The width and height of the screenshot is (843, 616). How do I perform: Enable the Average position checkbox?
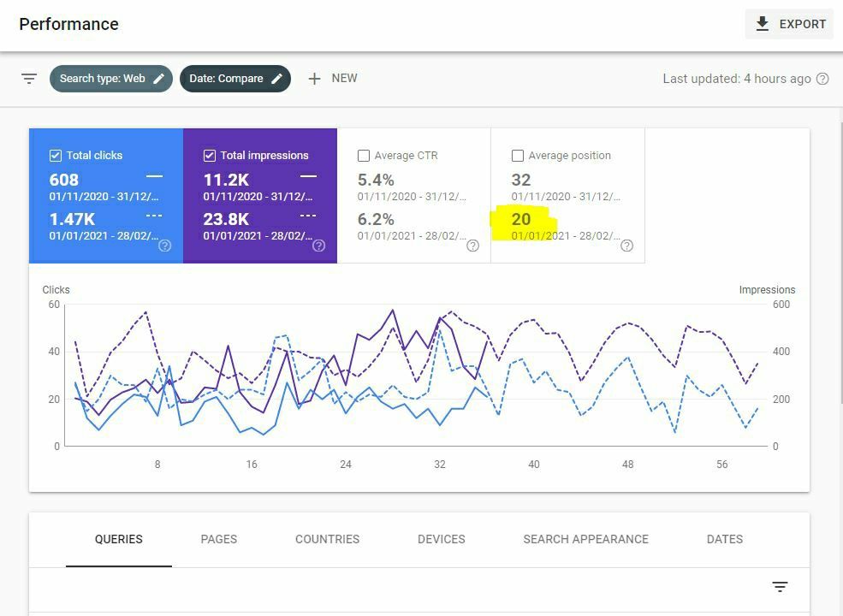click(518, 156)
